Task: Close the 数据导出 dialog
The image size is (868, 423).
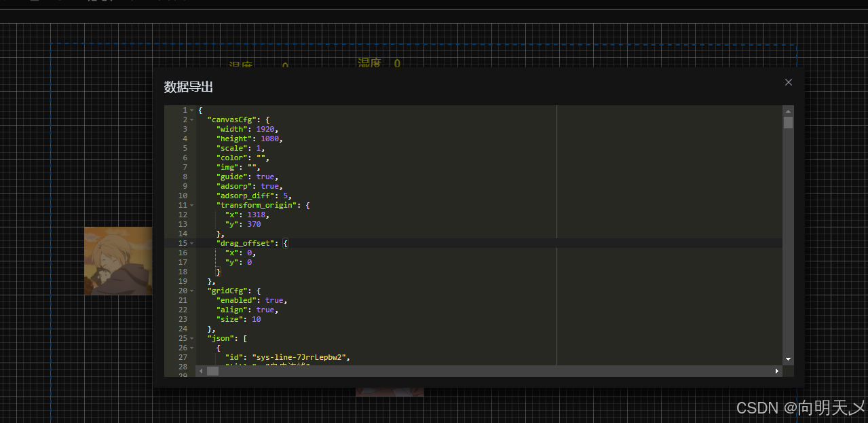Action: click(788, 82)
